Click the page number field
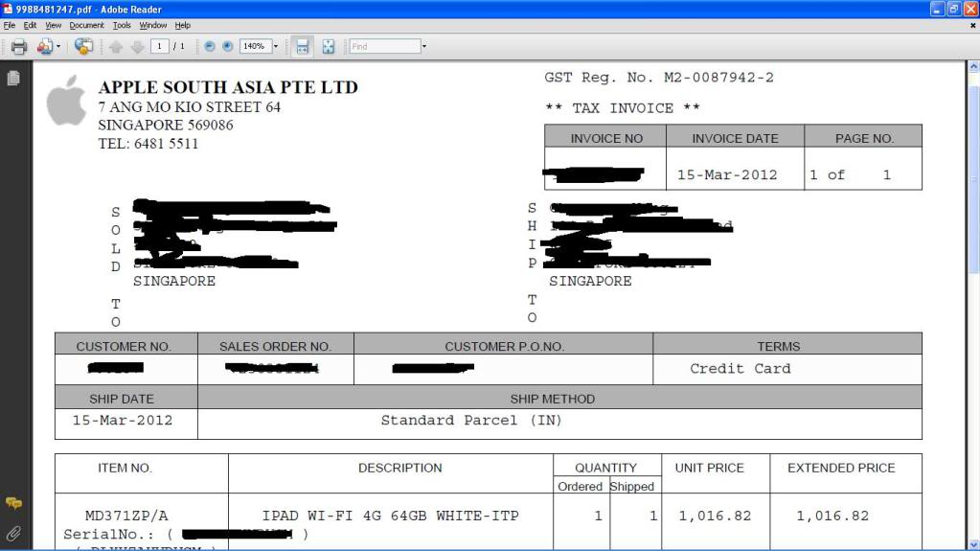 click(159, 46)
